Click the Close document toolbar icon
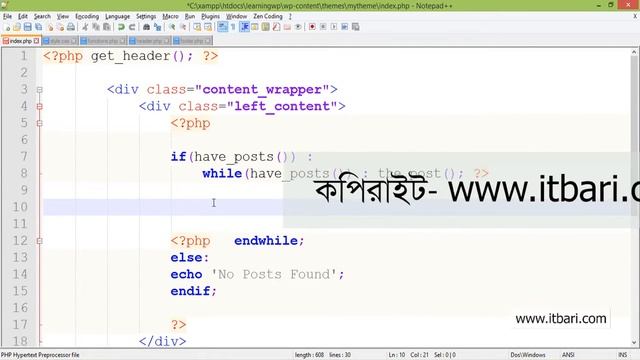The height and width of the screenshot is (360, 640). click(50, 27)
